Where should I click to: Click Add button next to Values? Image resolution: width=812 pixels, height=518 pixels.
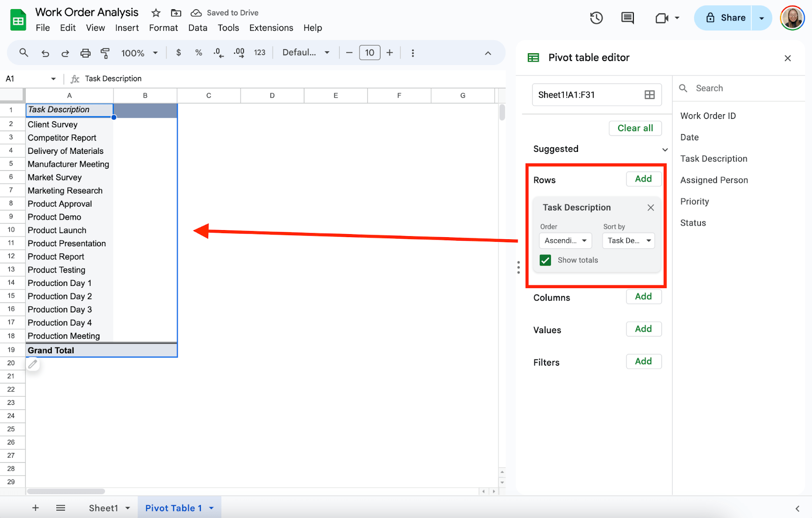click(x=643, y=329)
